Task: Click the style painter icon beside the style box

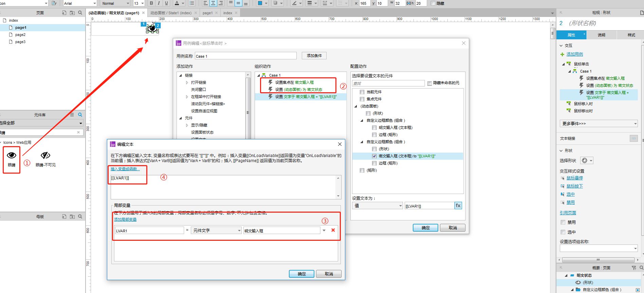Action: [x=54, y=3]
